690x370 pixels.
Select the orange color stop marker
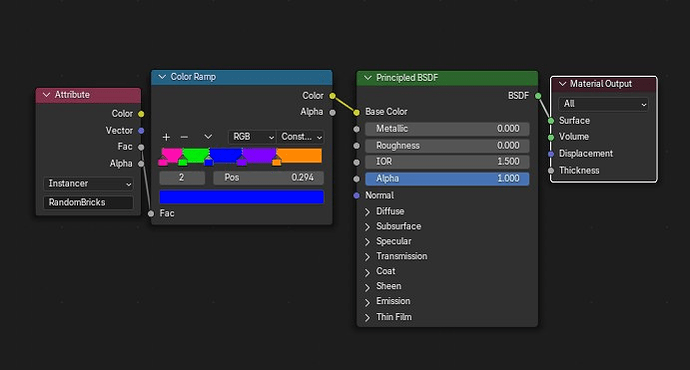[276, 162]
